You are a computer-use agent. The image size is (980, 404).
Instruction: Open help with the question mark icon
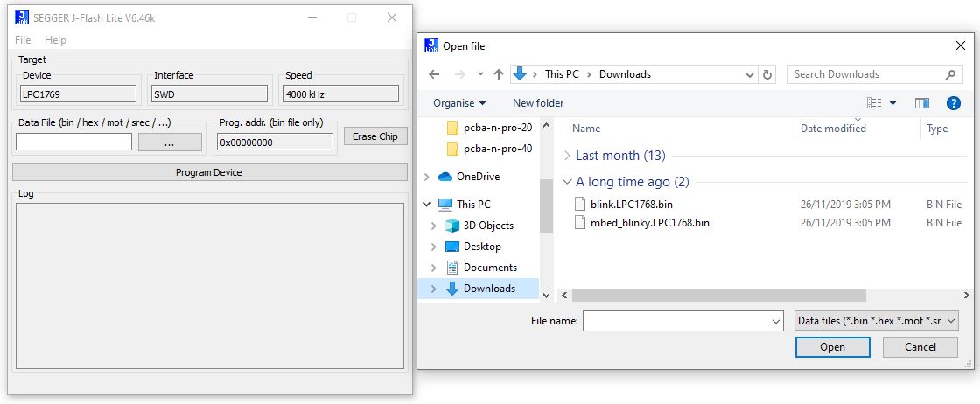tap(953, 103)
